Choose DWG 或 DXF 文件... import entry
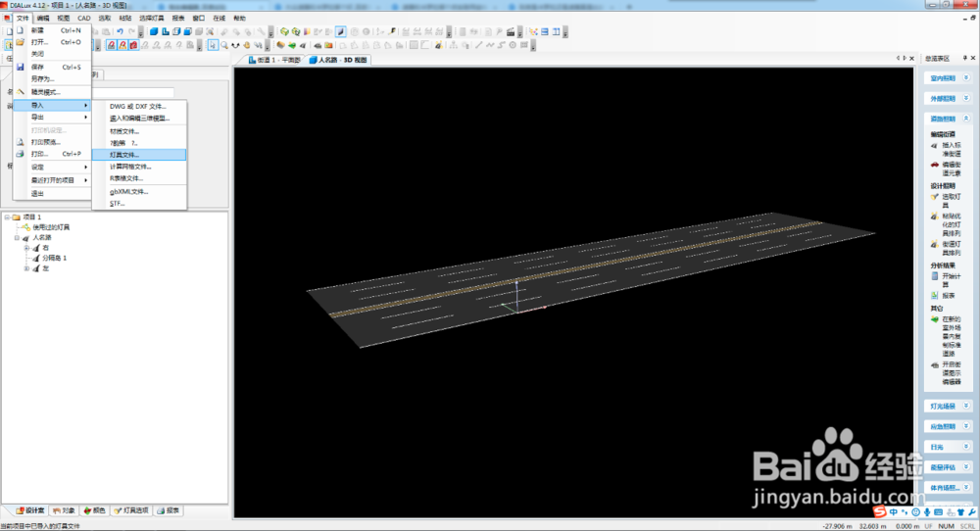 coord(139,106)
